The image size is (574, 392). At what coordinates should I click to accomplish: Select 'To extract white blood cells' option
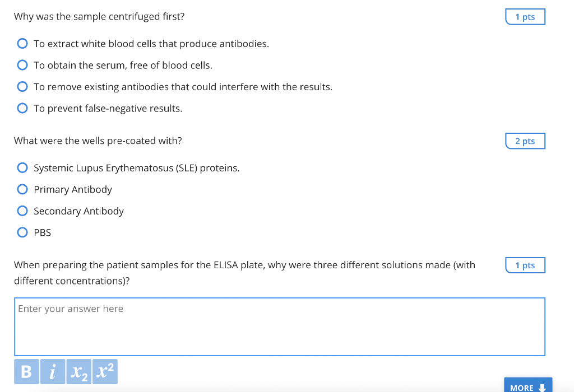[x=22, y=43]
